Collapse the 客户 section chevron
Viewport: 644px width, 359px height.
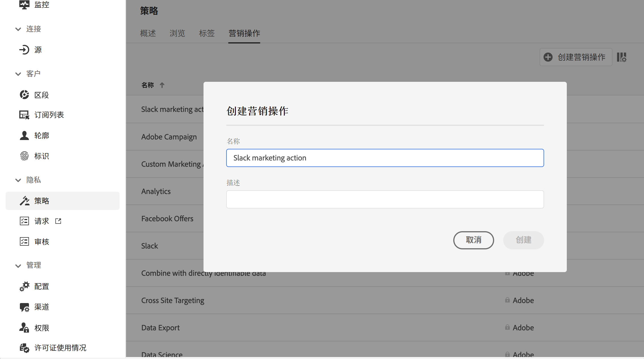pos(18,74)
